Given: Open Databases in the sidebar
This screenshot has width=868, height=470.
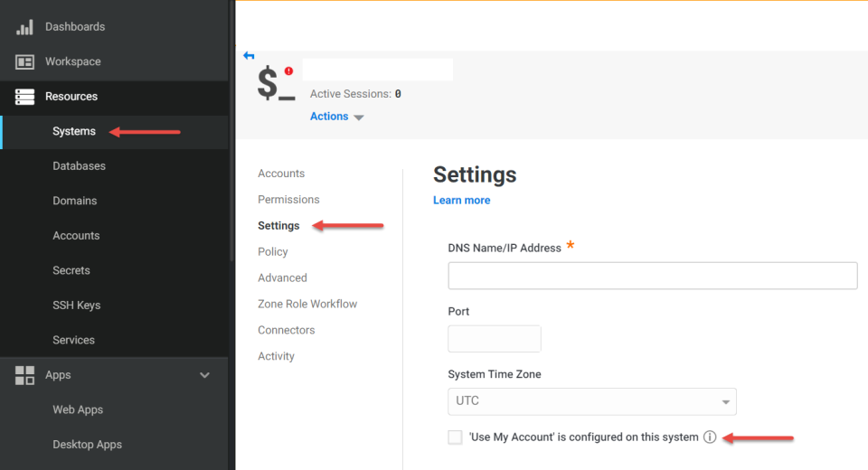Looking at the screenshot, I should pyautogui.click(x=79, y=166).
